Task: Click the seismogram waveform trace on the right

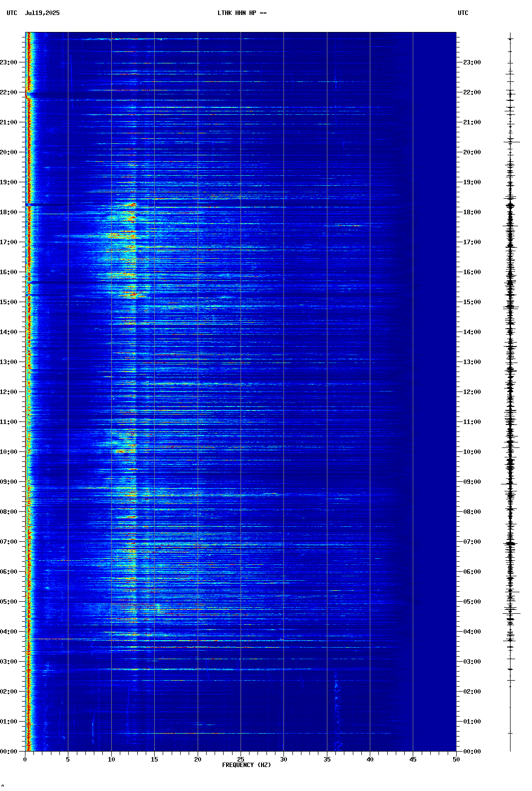Action: click(x=510, y=392)
